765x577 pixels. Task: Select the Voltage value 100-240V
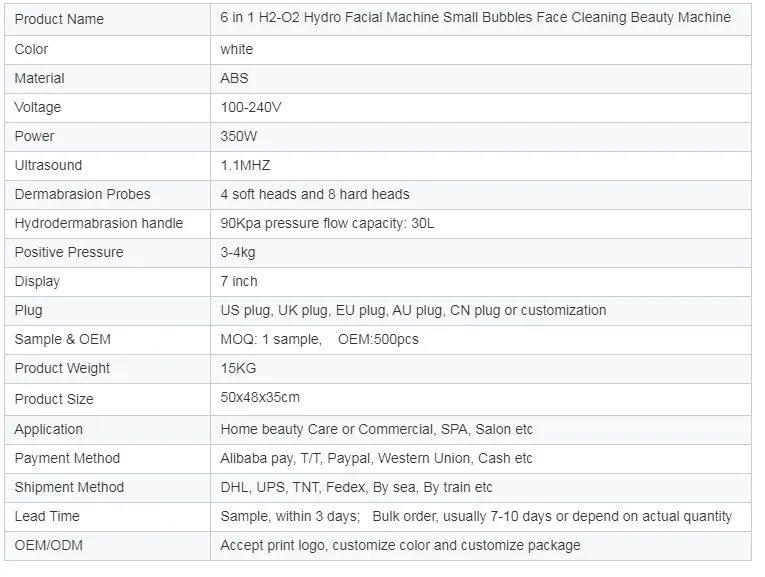coord(250,107)
